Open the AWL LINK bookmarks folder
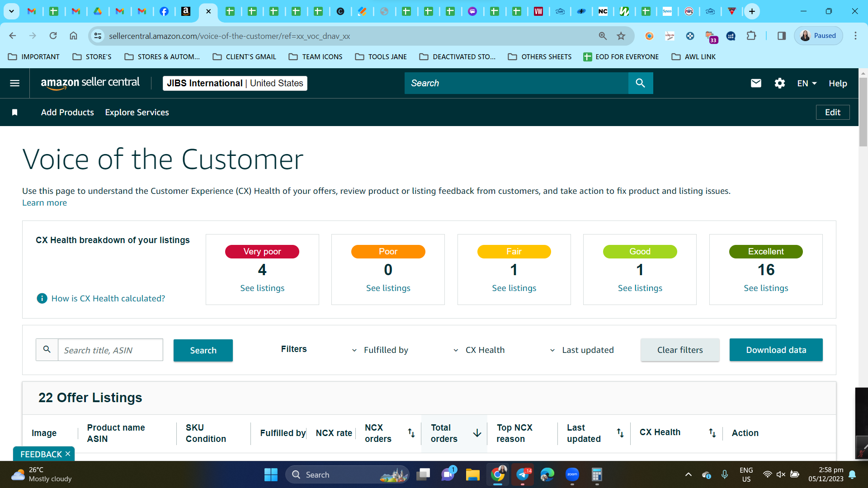The height and width of the screenshot is (488, 868). (x=693, y=57)
